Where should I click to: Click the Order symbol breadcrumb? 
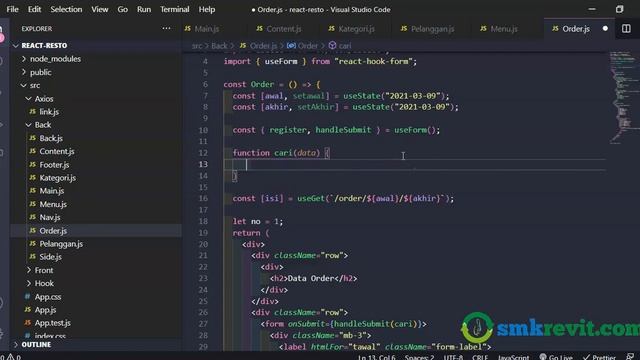pyautogui.click(x=302, y=46)
